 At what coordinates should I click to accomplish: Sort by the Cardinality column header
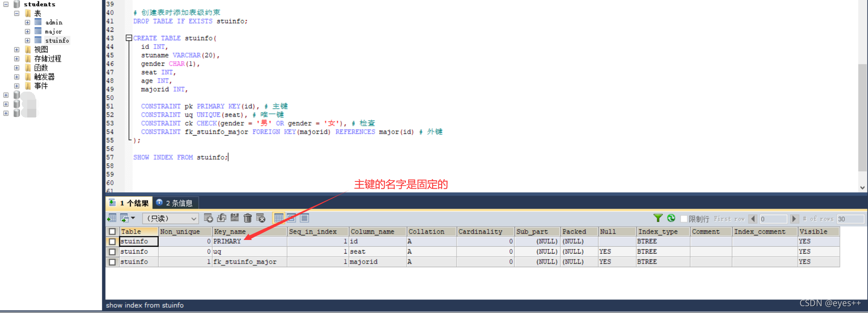(485, 231)
